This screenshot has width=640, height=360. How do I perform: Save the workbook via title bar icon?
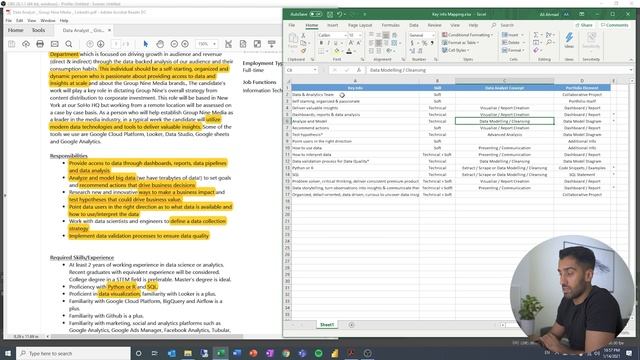(x=330, y=14)
